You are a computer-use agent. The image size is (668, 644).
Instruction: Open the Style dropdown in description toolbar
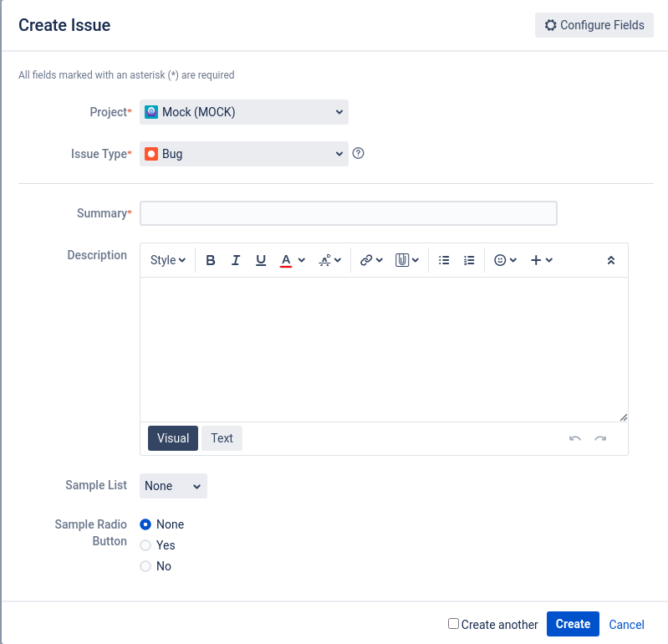tap(168, 260)
